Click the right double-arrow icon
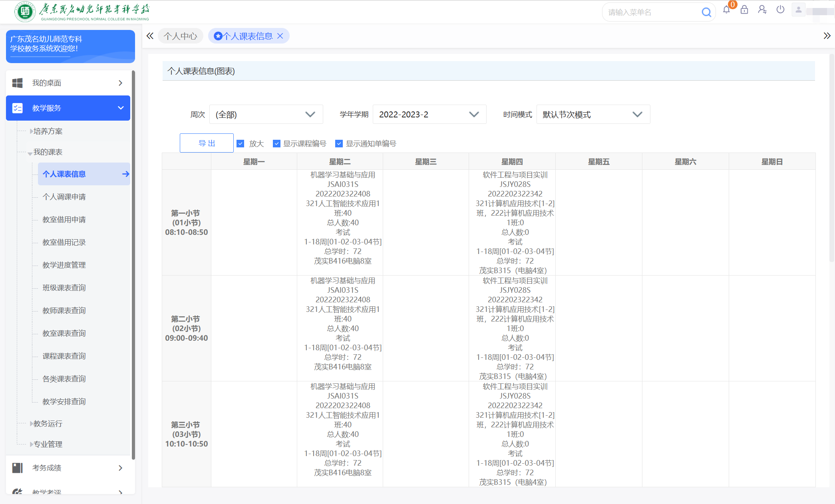Image resolution: width=835 pixels, height=504 pixels. (827, 36)
